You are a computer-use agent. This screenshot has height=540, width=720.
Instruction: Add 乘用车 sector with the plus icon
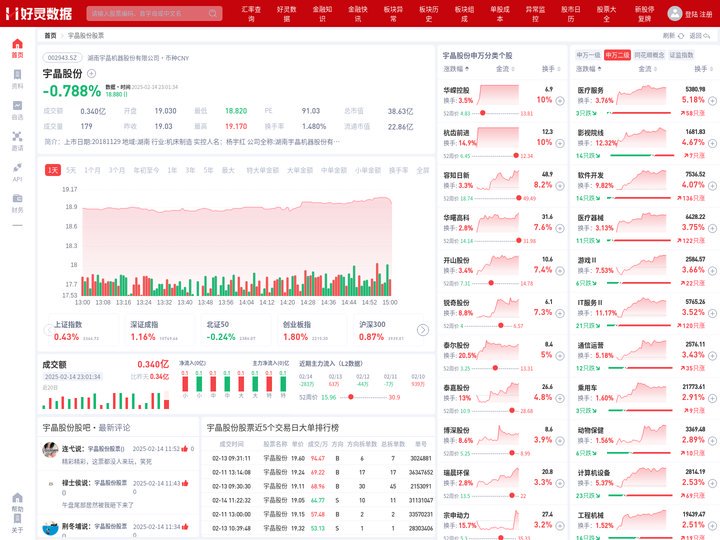tap(712, 398)
